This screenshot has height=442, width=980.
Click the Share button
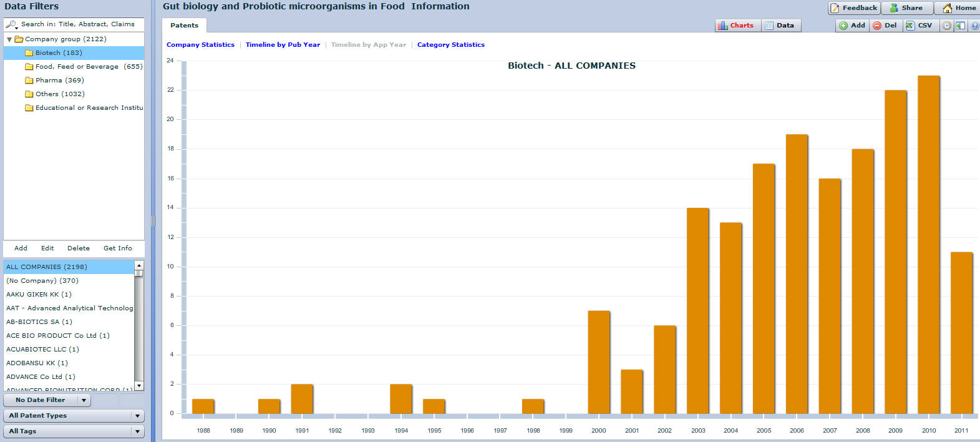pos(906,8)
